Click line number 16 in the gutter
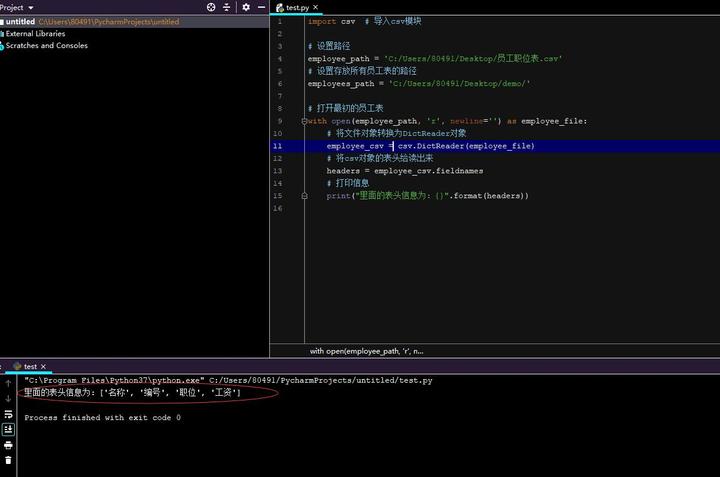The image size is (720, 477). tap(277, 208)
